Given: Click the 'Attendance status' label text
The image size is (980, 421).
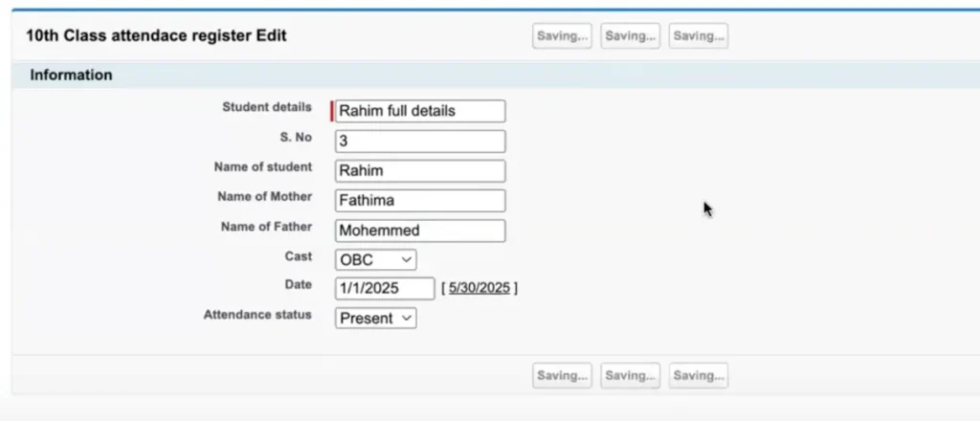Looking at the screenshot, I should coord(257,315).
